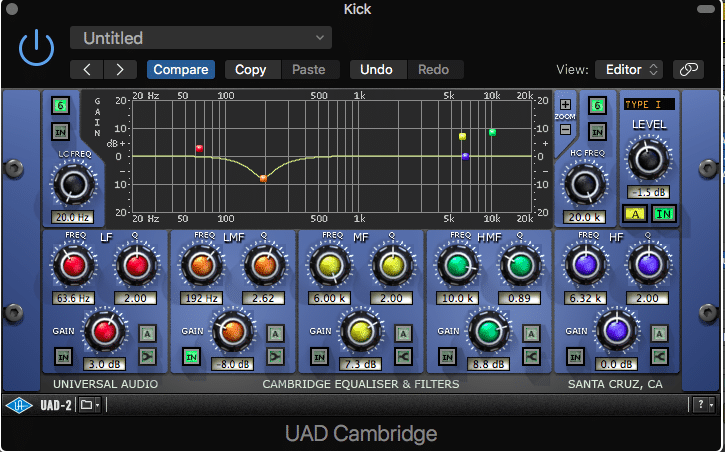Click the LC FREQ knob

(74, 184)
